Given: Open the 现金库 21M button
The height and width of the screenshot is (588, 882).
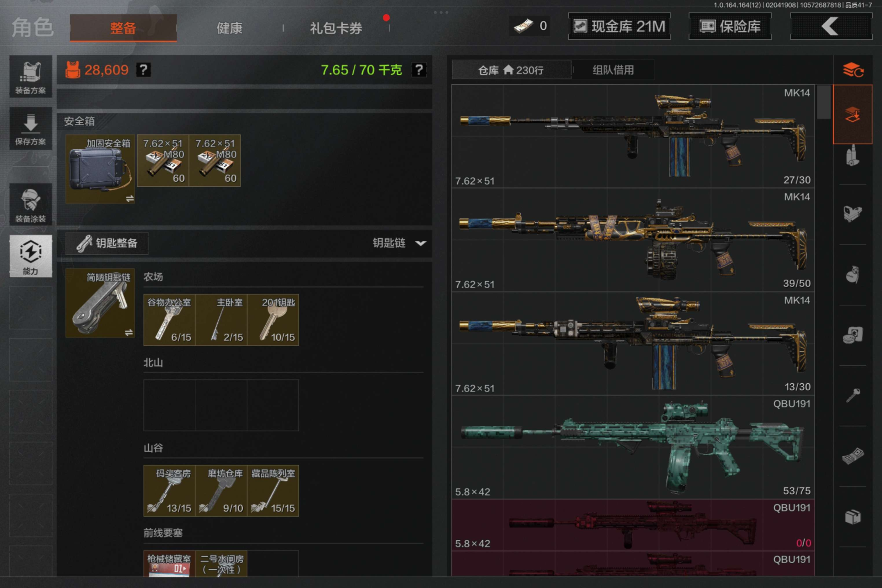Looking at the screenshot, I should pos(619,26).
